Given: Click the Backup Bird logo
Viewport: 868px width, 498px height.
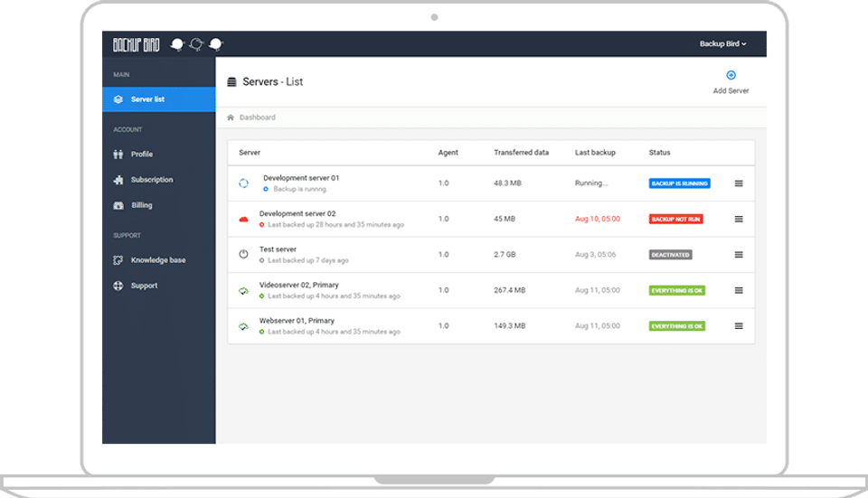Looking at the screenshot, I should point(136,44).
